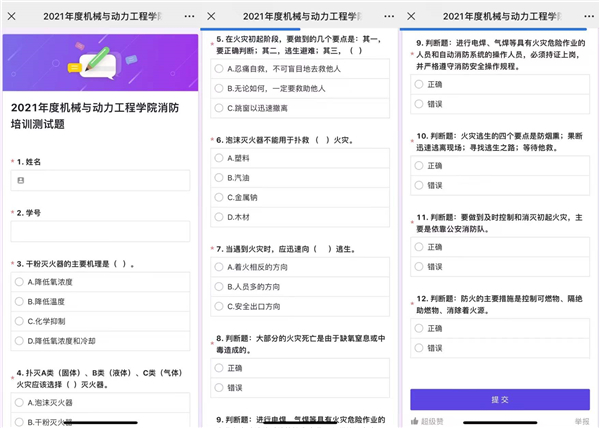The image size is (600, 428).
Task: Close the middle panel showing question 5
Action: pos(214,16)
